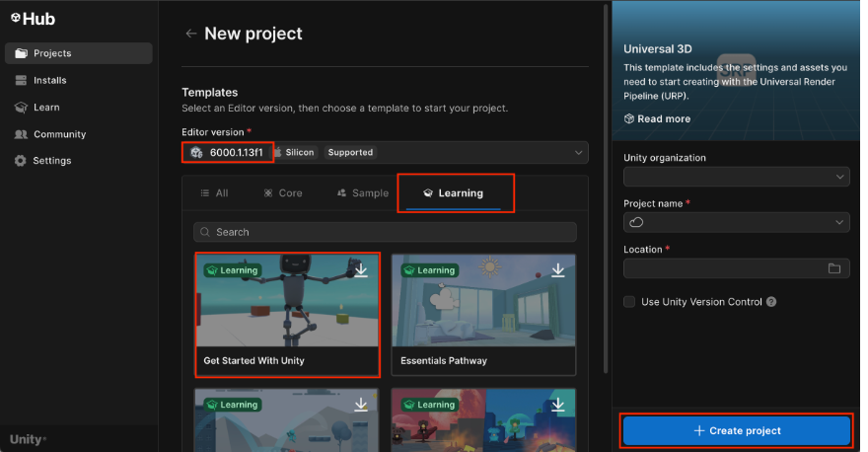The image size is (868, 452).
Task: Click the Core tab's icon
Action: pyautogui.click(x=268, y=193)
